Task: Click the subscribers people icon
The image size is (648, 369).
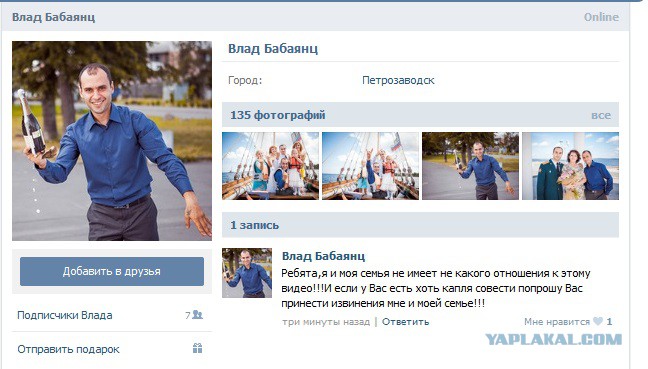Action: click(198, 315)
